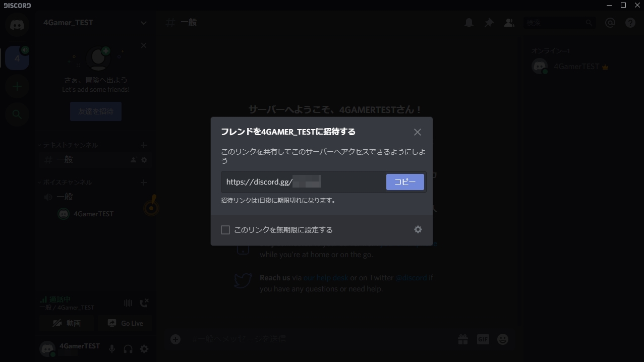Attach a file with plus button
Screen dimensions: 644x362
tap(175, 339)
